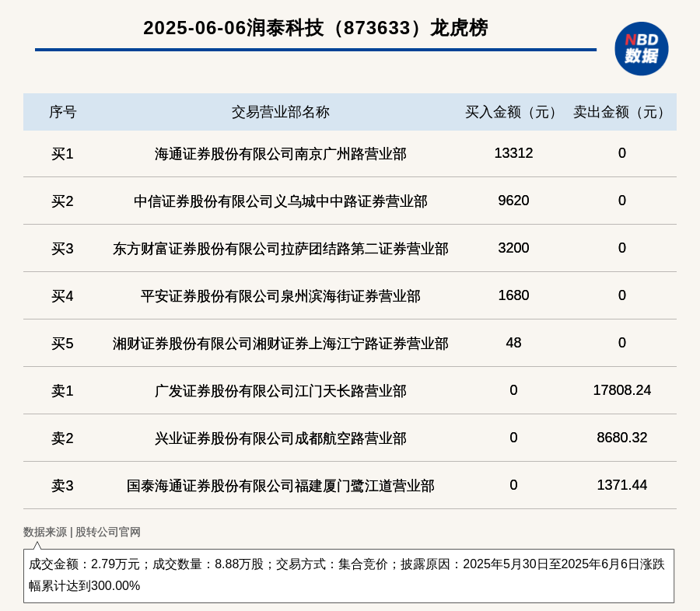The image size is (700, 611).
Task: Click the buy amount 0 in 卖3 row
Action: pos(513,485)
